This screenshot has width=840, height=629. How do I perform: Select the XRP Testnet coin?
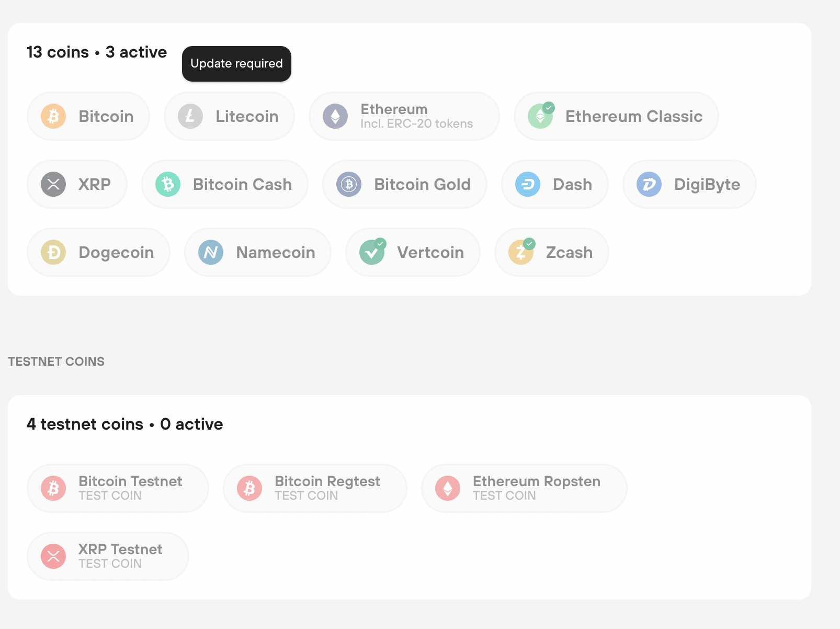click(107, 556)
